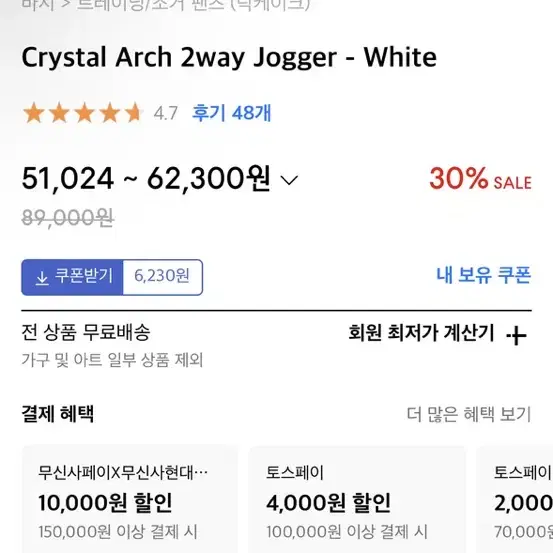Open 내 보유 쿠폰 link

pyautogui.click(x=484, y=275)
